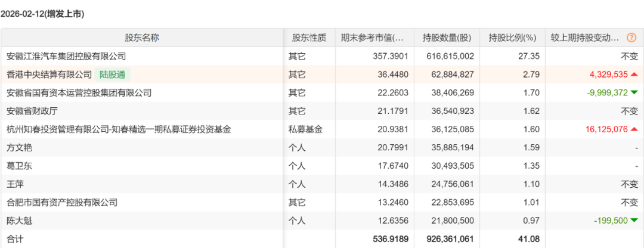Click holding ratio 0.97
This screenshot has height=248, width=644.
(532, 221)
